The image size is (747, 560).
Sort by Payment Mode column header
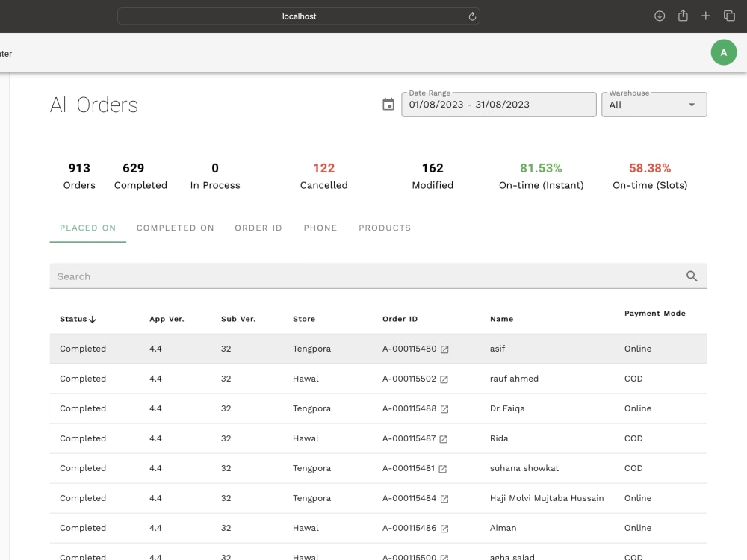(655, 314)
